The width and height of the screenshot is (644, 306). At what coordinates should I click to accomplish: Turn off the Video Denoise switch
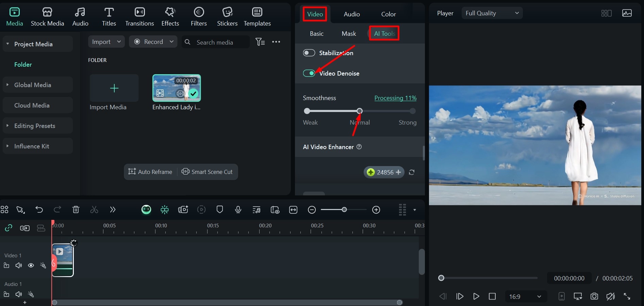point(309,73)
